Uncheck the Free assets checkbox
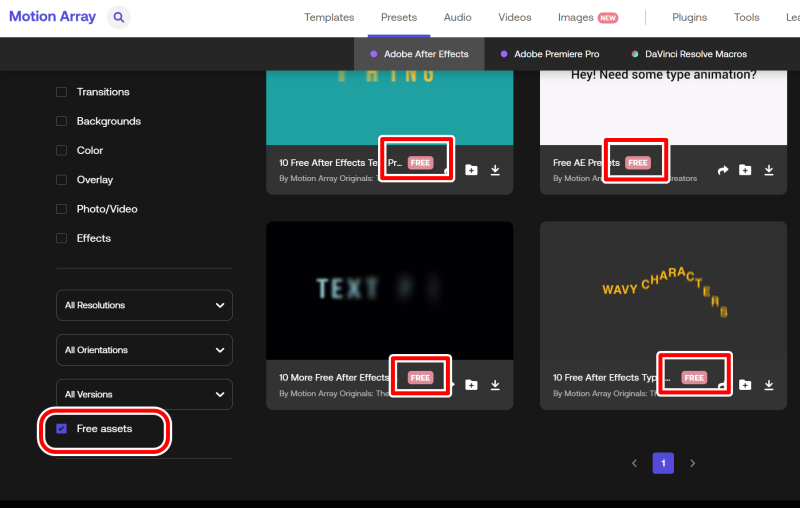This screenshot has height=508, width=800. click(61, 428)
